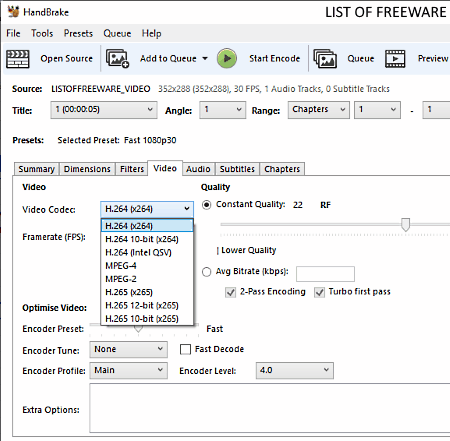Switch to the Audio tab

[198, 169]
